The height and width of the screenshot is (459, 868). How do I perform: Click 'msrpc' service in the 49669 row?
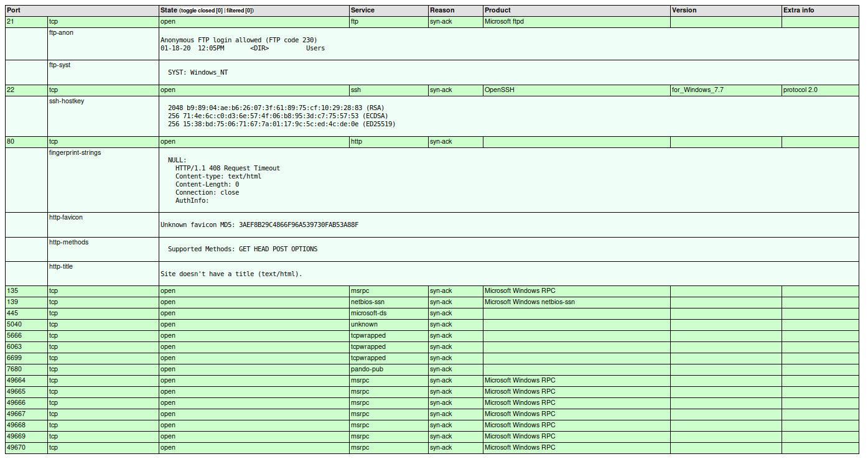click(360, 437)
